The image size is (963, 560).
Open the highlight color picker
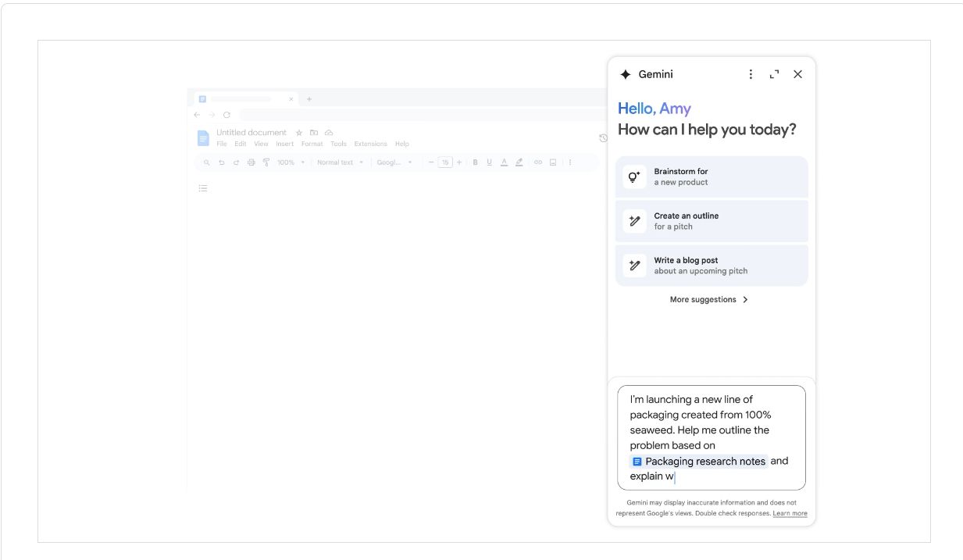(x=519, y=162)
